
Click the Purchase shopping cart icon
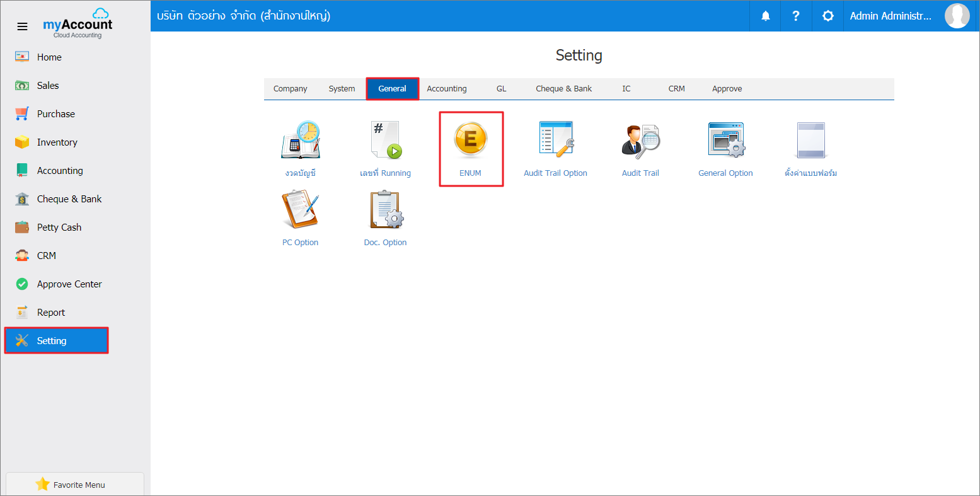point(22,113)
